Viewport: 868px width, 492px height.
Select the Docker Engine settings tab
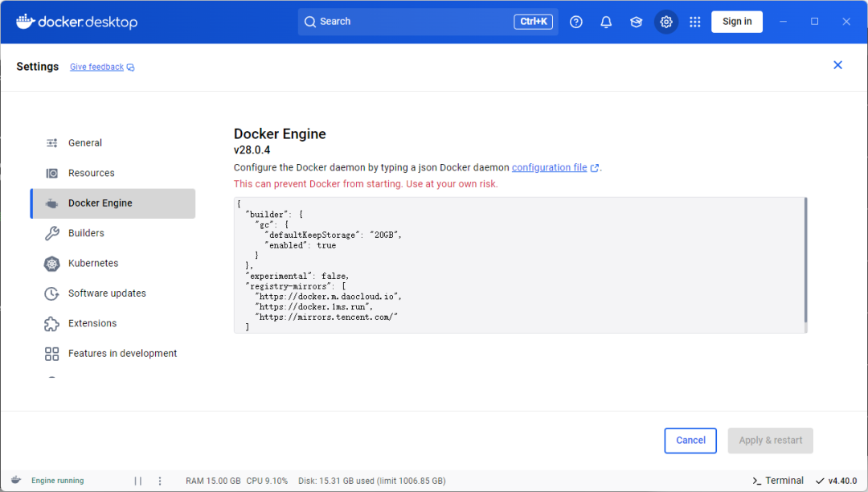(113, 203)
